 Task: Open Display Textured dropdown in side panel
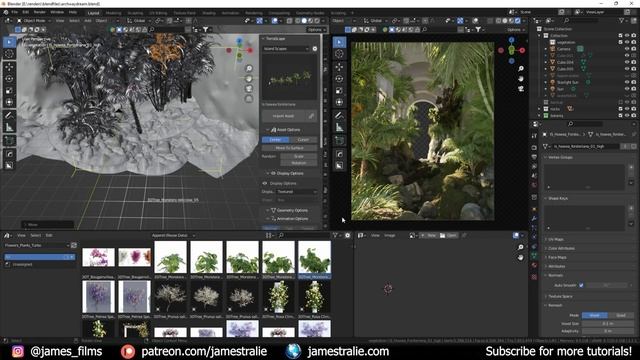click(297, 191)
